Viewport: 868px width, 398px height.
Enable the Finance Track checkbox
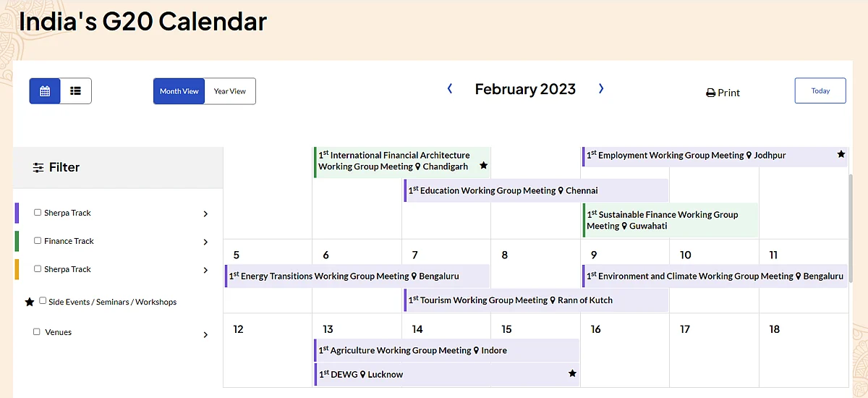pyautogui.click(x=38, y=241)
